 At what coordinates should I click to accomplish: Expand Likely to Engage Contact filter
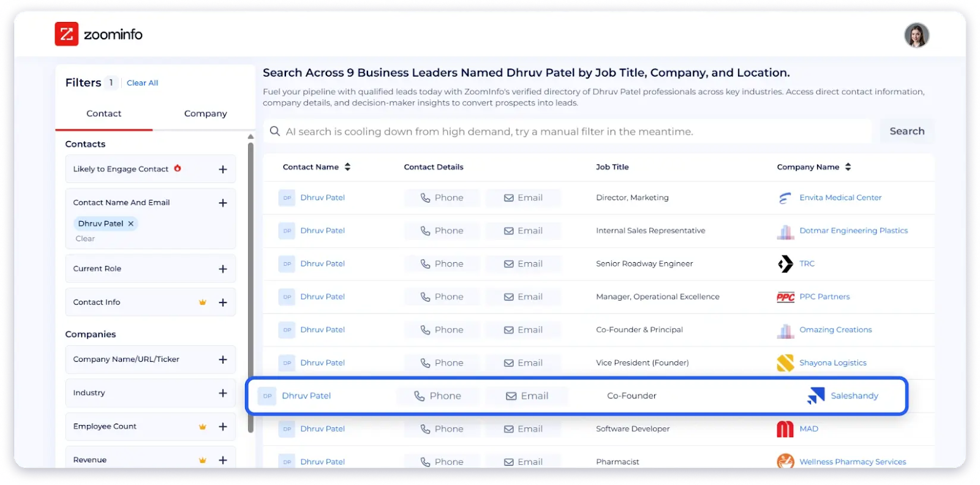coord(223,170)
